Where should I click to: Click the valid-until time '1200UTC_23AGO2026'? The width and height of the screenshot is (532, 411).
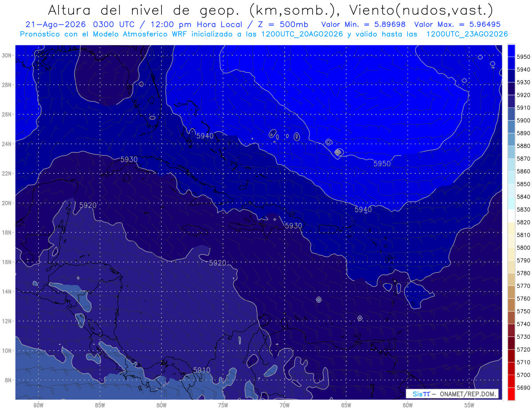click(467, 34)
